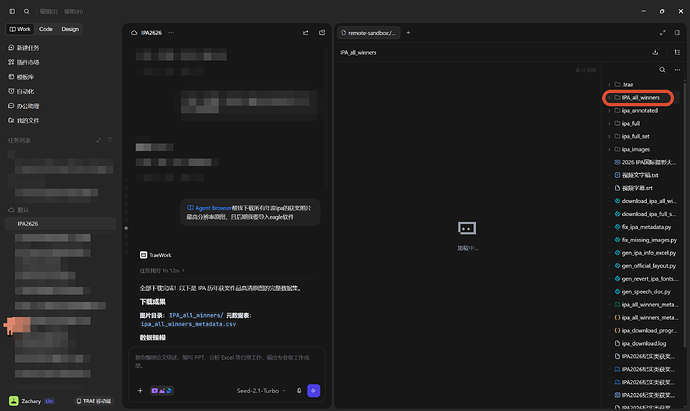Add a new tab with plus button

click(x=408, y=33)
